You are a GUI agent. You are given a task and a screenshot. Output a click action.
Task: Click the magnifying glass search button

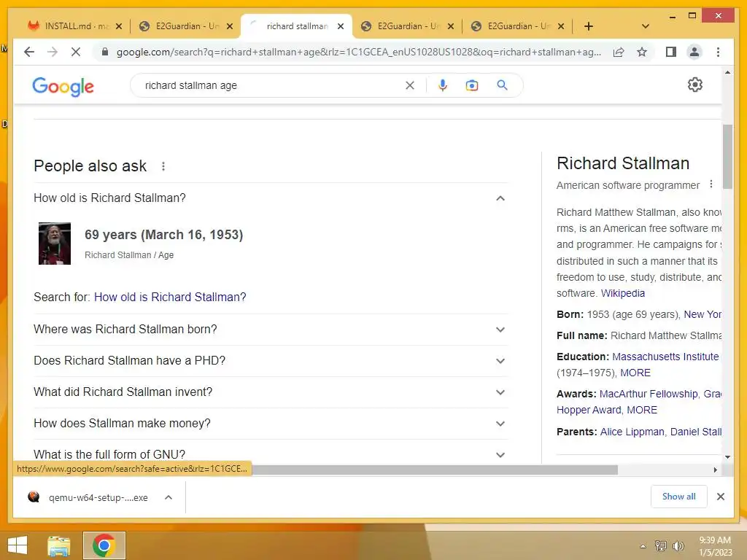(502, 85)
